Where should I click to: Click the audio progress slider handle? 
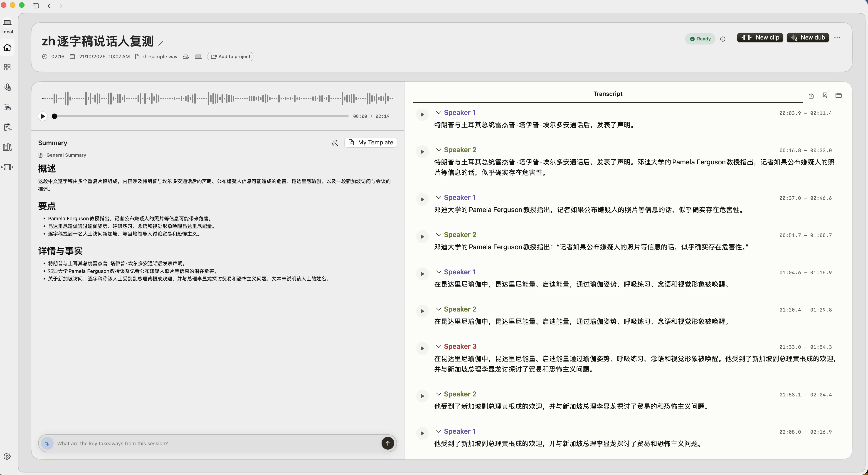coord(54,116)
